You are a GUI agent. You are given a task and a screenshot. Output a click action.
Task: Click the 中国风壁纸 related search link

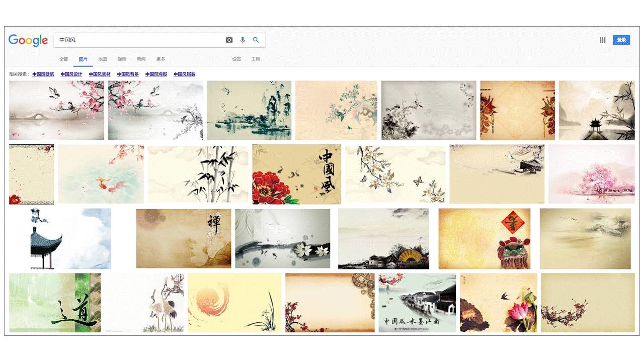[43, 74]
